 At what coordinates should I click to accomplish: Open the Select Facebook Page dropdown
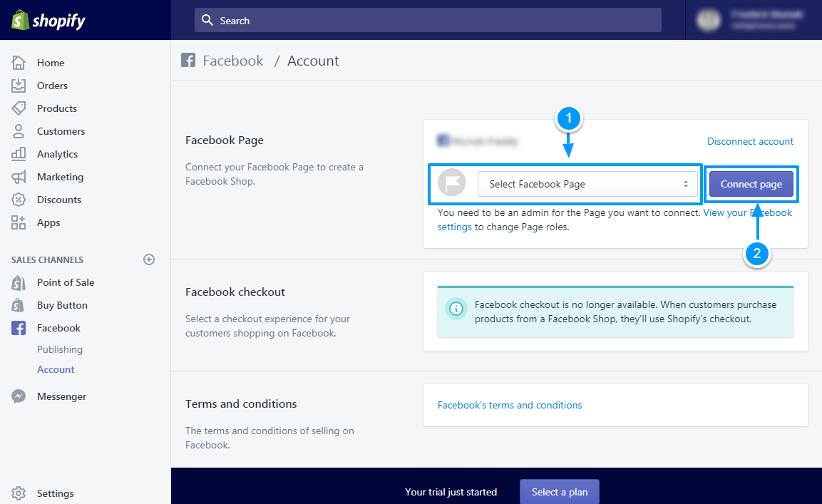587,184
